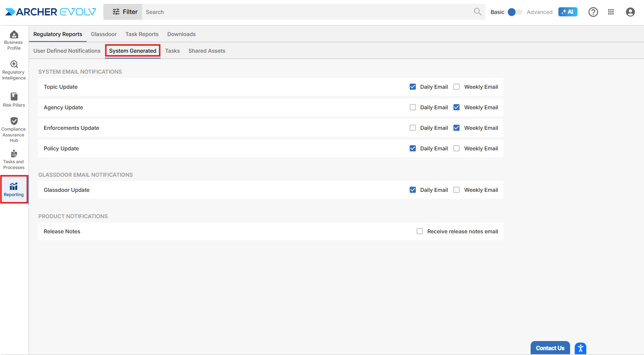Open the Filter button
Viewport: 644px width, 355px height.
click(125, 12)
